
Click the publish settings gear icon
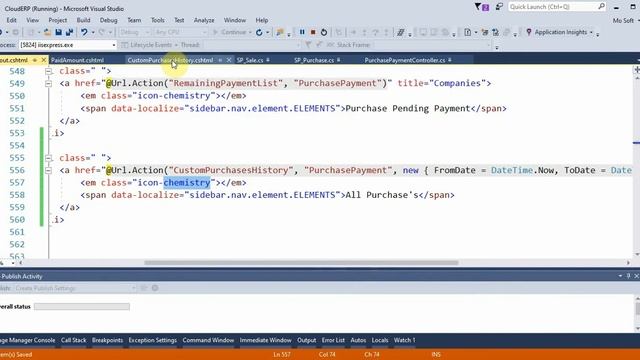[x=155, y=288]
